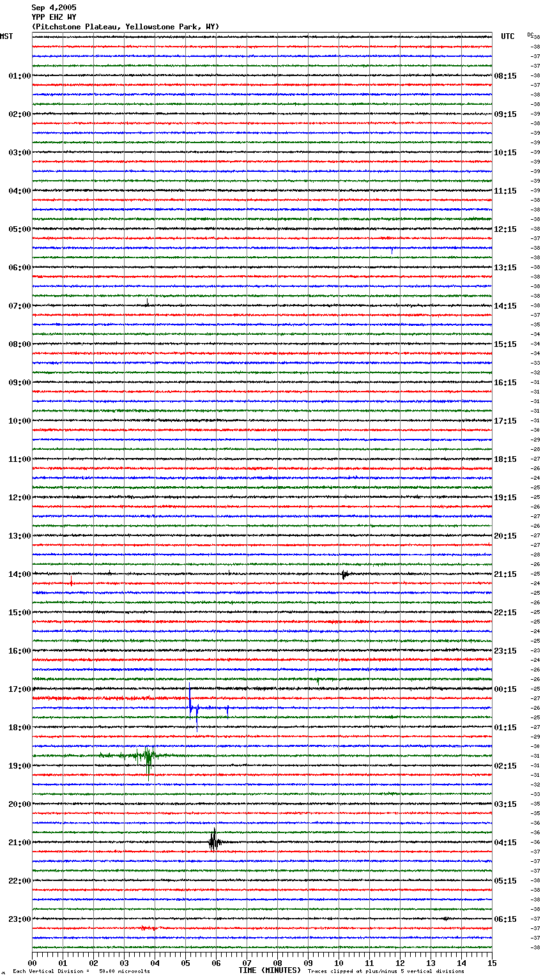The image size is (543, 980).
Task: Select the 22:00 MST time label
Action: (x=20, y=881)
